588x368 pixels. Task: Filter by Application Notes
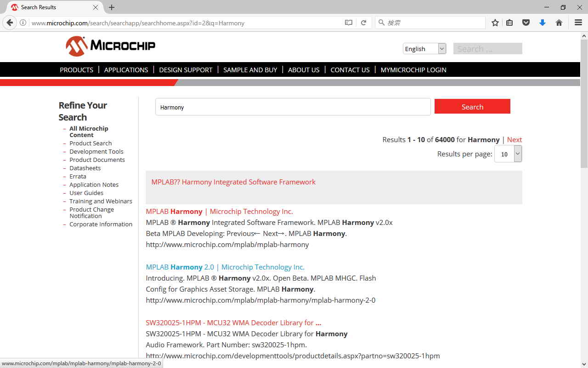tap(94, 184)
